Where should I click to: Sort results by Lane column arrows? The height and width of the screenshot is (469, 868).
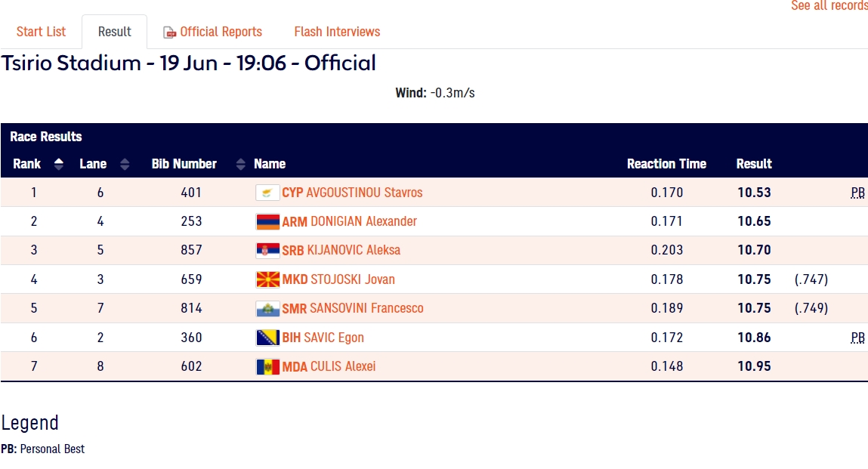[x=125, y=164]
